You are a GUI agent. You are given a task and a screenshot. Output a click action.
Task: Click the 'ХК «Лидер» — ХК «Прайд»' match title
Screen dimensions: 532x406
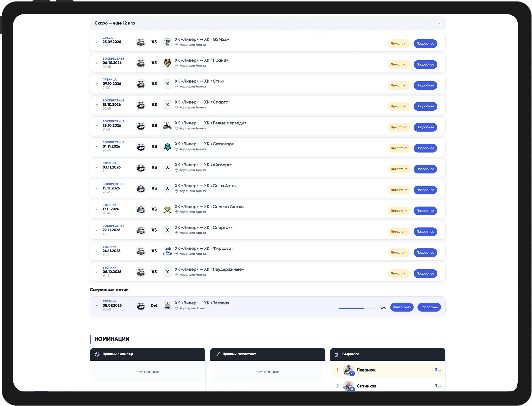coord(201,60)
